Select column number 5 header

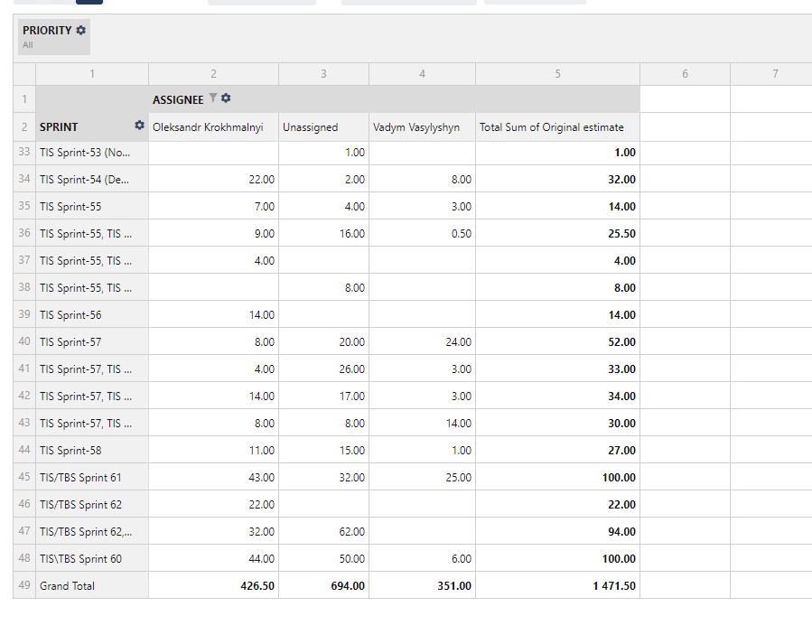[x=557, y=74]
